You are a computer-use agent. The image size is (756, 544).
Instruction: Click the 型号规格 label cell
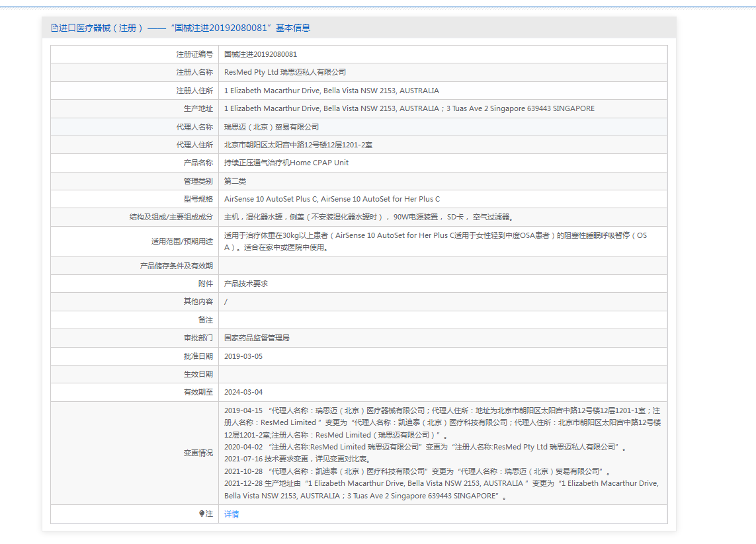coord(134,199)
